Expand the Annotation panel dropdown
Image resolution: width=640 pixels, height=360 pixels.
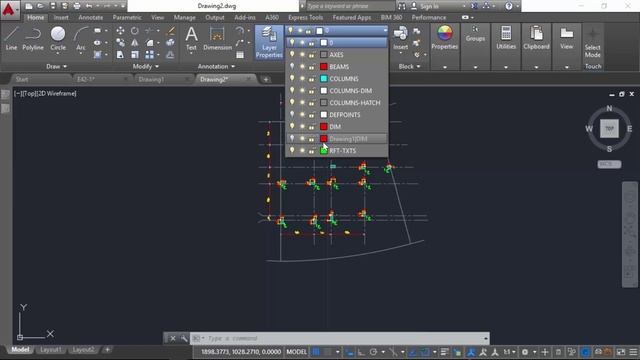tap(216, 66)
